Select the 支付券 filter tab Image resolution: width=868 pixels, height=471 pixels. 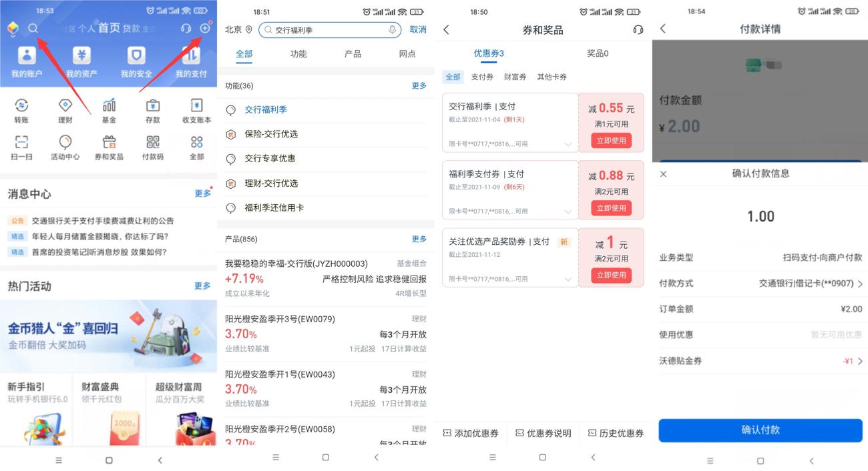(x=482, y=77)
